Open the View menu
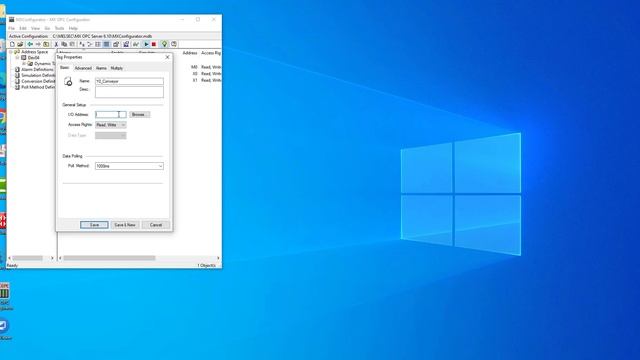 (x=36, y=28)
